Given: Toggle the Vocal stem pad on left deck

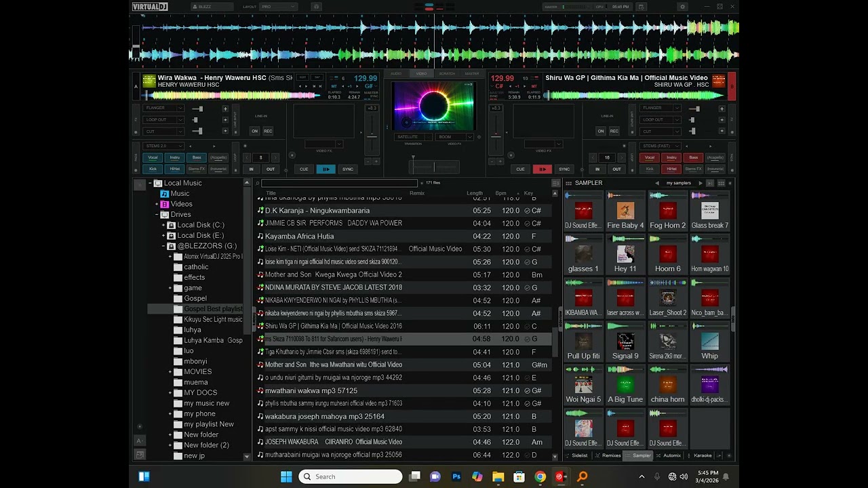Looking at the screenshot, I should 153,157.
